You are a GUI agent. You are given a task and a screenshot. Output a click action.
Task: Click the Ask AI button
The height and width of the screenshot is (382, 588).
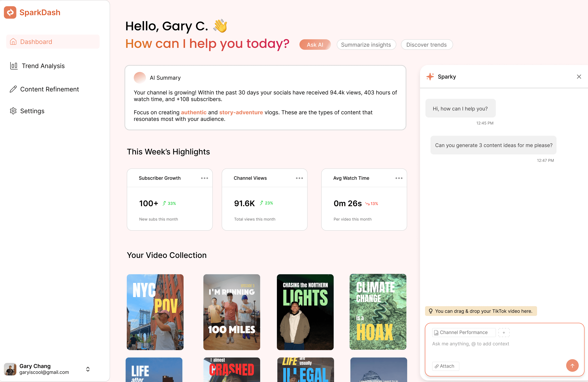pyautogui.click(x=315, y=45)
